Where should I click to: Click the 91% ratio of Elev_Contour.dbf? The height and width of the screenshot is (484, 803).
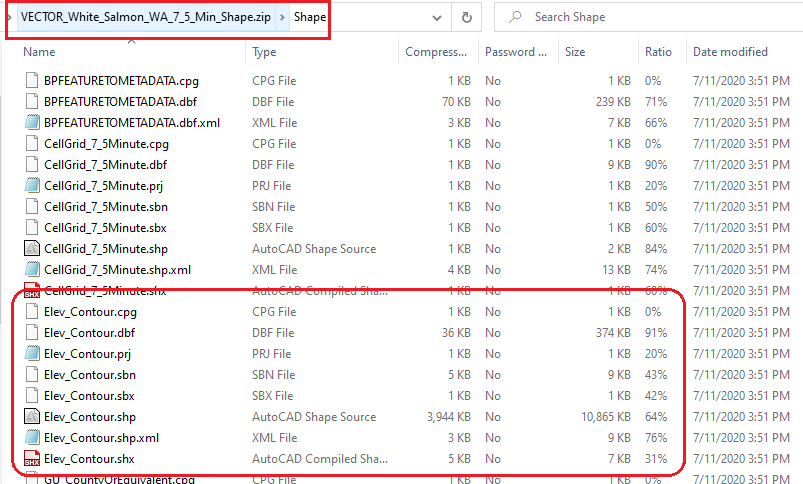(656, 332)
